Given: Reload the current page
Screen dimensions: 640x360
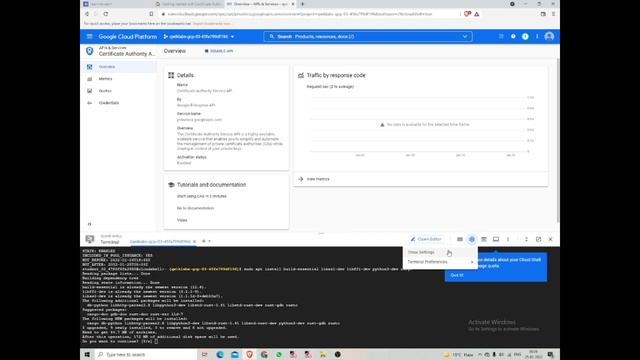Looking at the screenshot, I should coord(106,14).
